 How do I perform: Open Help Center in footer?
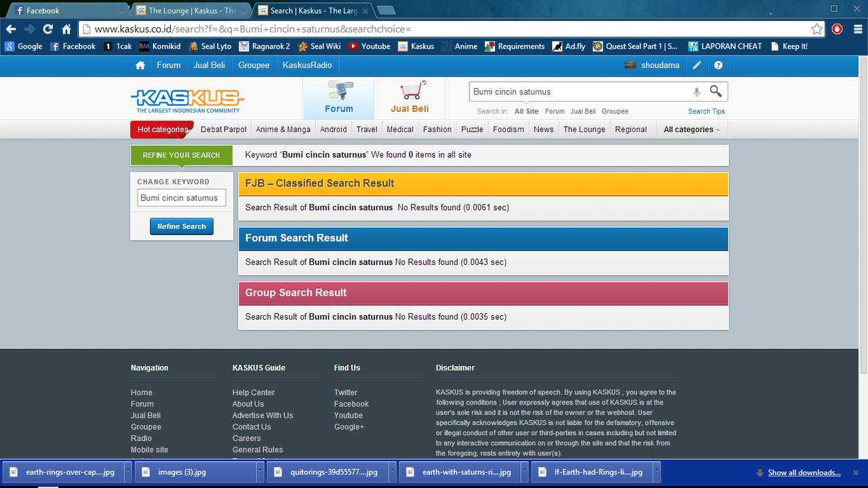tap(254, 392)
